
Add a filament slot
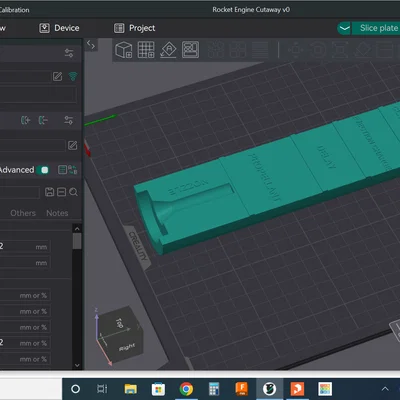(x=26, y=120)
